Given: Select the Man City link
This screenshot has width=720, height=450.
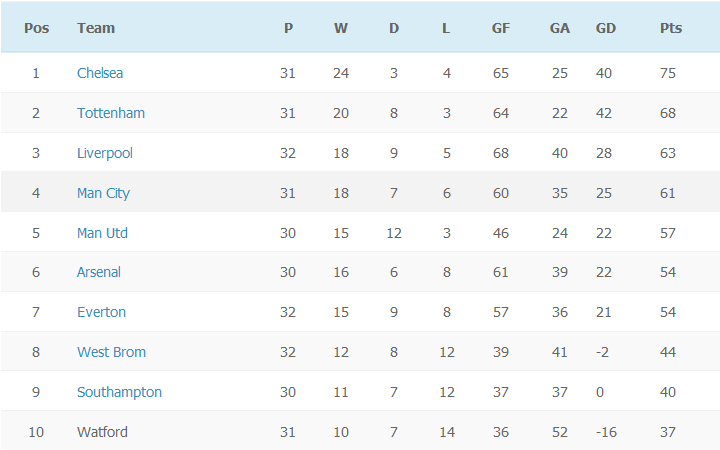Looking at the screenshot, I should 103,193.
